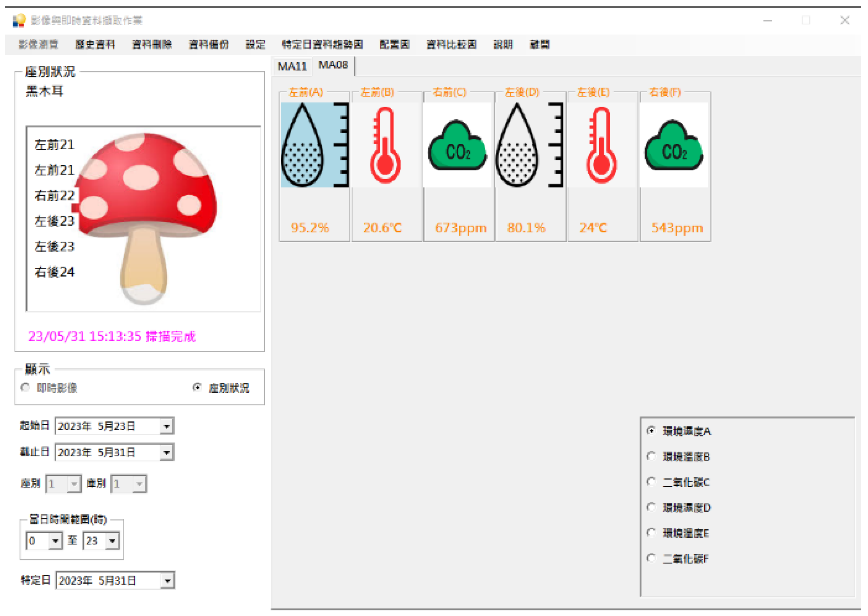Select the 二氧化碳F radio button
Screen dimensions: 868x616
coord(651,558)
